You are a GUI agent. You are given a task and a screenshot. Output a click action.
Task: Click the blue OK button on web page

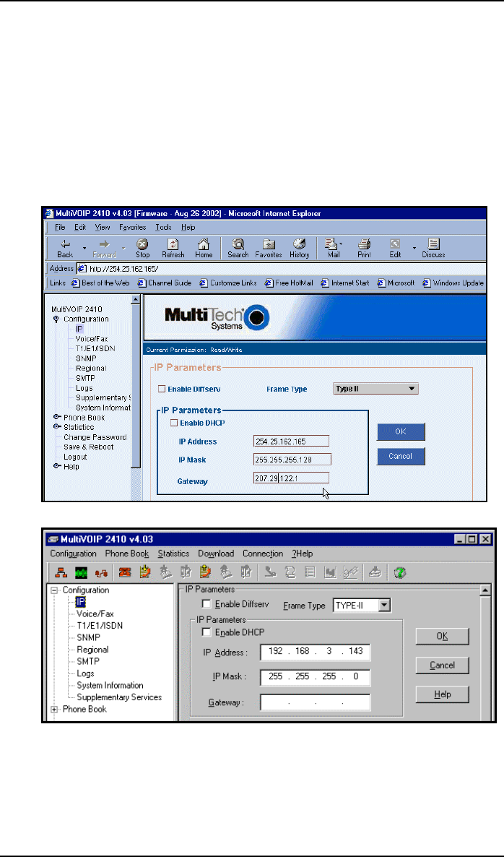(x=401, y=431)
